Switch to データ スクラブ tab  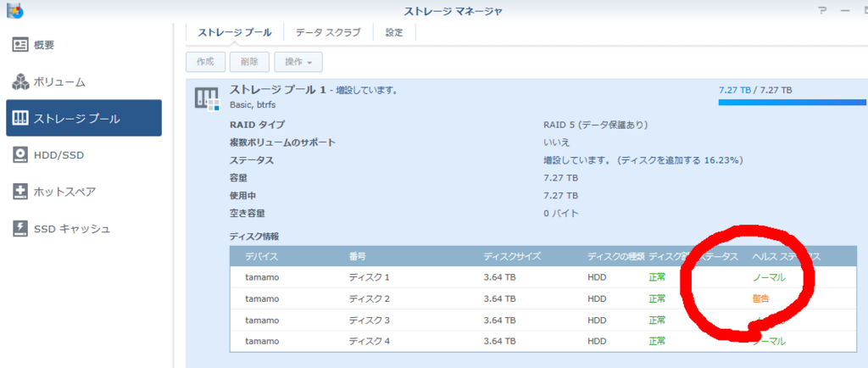328,32
